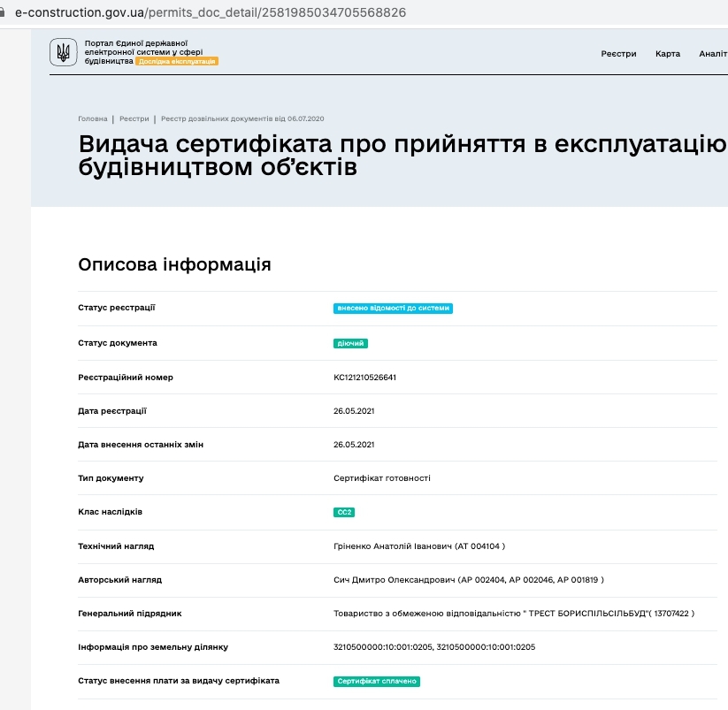
Task: Click the 'діючий' document status badge
Action: (x=350, y=343)
